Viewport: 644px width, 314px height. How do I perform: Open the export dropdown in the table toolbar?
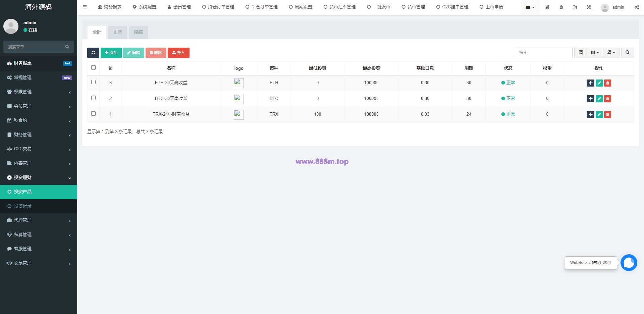(611, 53)
